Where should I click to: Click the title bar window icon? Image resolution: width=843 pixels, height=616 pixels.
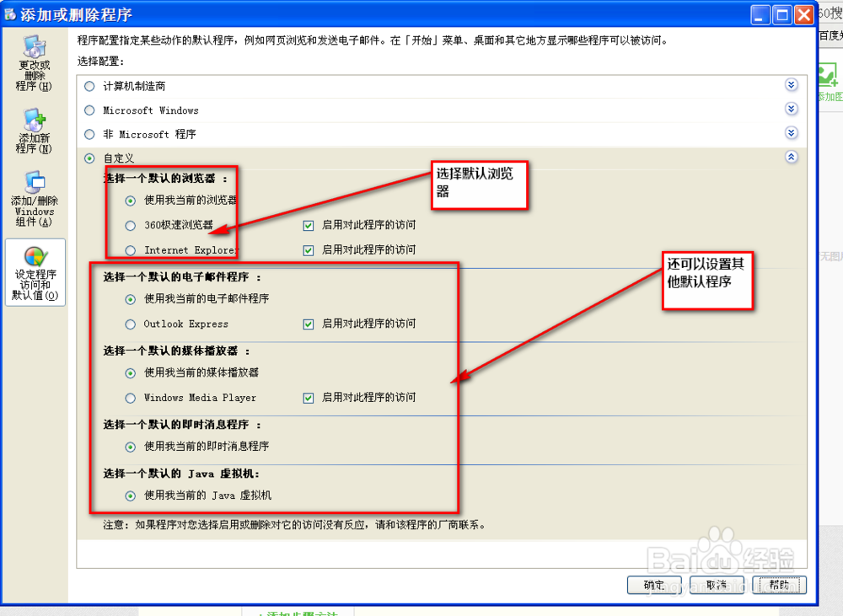pyautogui.click(x=9, y=14)
